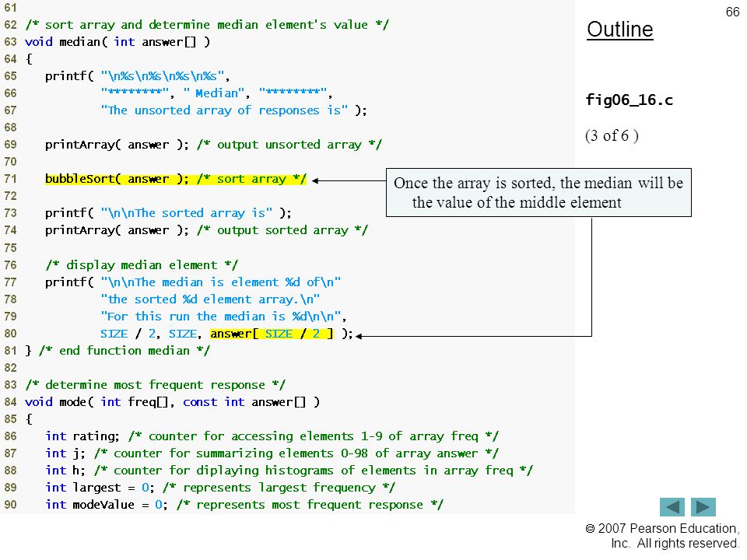Click 'the sorted %d element array' string
Image resolution: width=747 pixels, height=560 pixels.
point(211,299)
